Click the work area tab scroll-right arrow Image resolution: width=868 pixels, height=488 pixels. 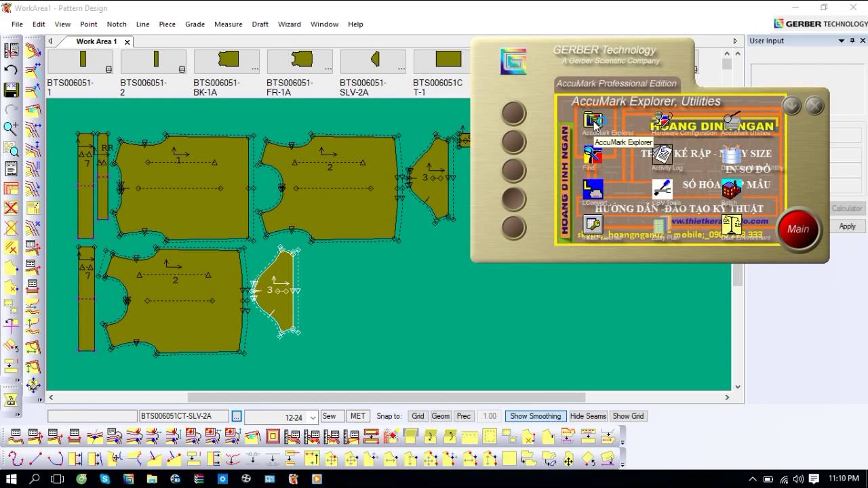tap(735, 41)
